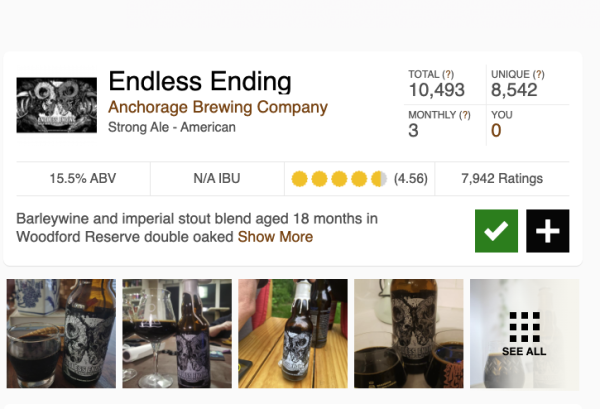Click the 7,942 Ratings count

(x=502, y=179)
